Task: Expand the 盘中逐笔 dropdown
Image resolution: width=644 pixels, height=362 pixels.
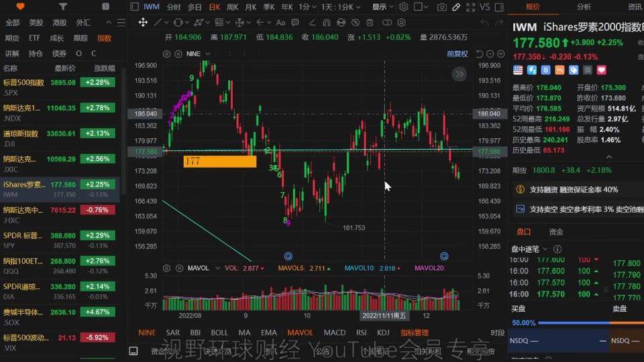Action: pyautogui.click(x=545, y=249)
